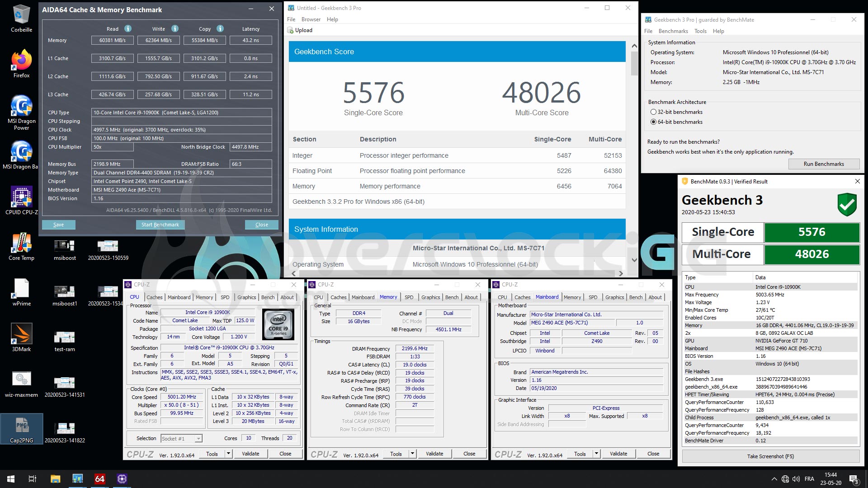Screen dimensions: 868x488
Task: Open Task View from the taskbar
Action: coord(33,479)
